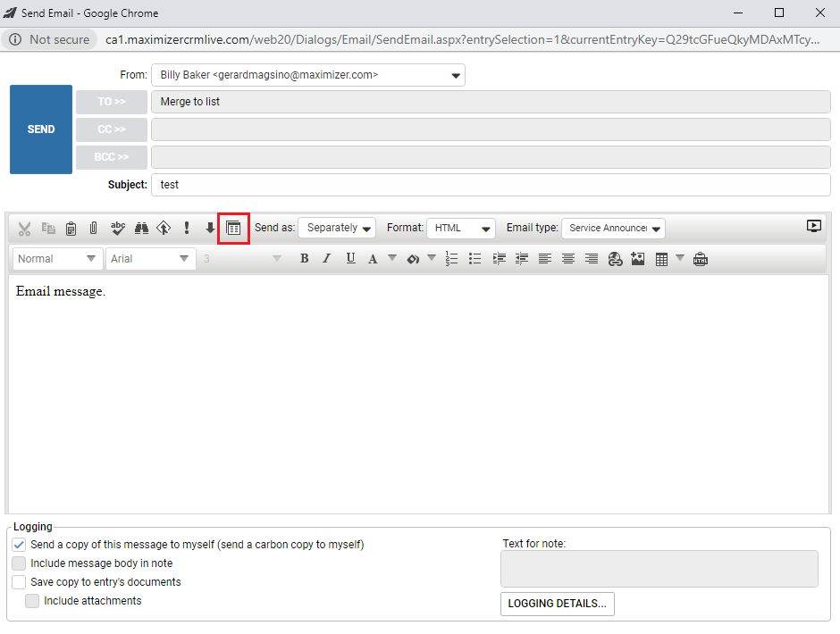Open the Email type dropdown
The width and height of the screenshot is (840, 634).
coord(613,228)
